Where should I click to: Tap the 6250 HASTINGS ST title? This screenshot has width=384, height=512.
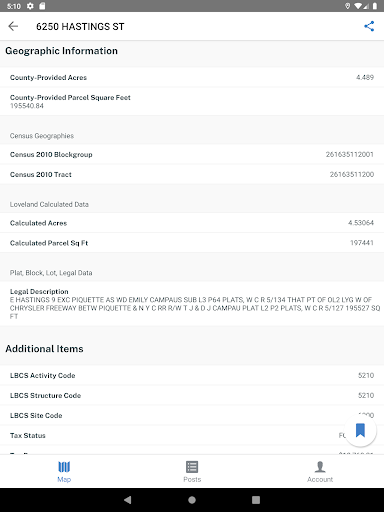click(80, 26)
